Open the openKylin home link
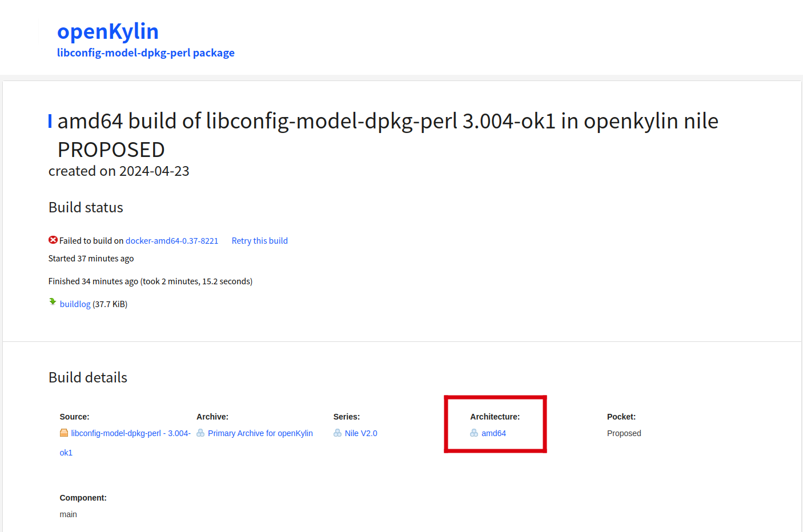 pos(108,31)
